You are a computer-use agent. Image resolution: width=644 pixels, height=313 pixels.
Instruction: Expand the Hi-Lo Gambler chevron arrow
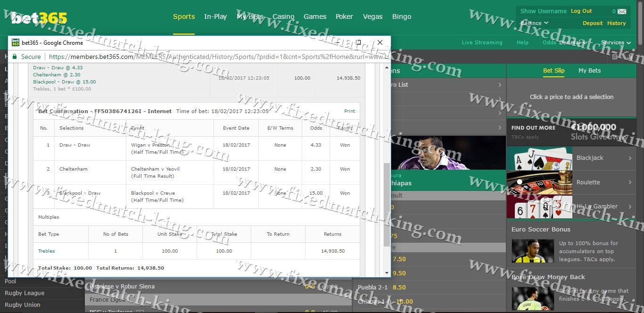(x=630, y=206)
